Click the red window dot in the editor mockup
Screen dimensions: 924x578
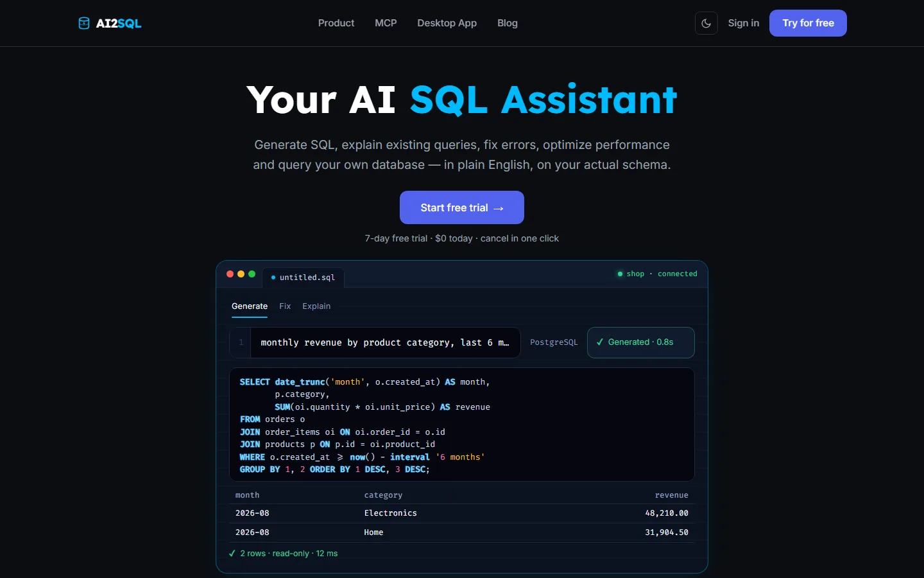[x=230, y=274]
